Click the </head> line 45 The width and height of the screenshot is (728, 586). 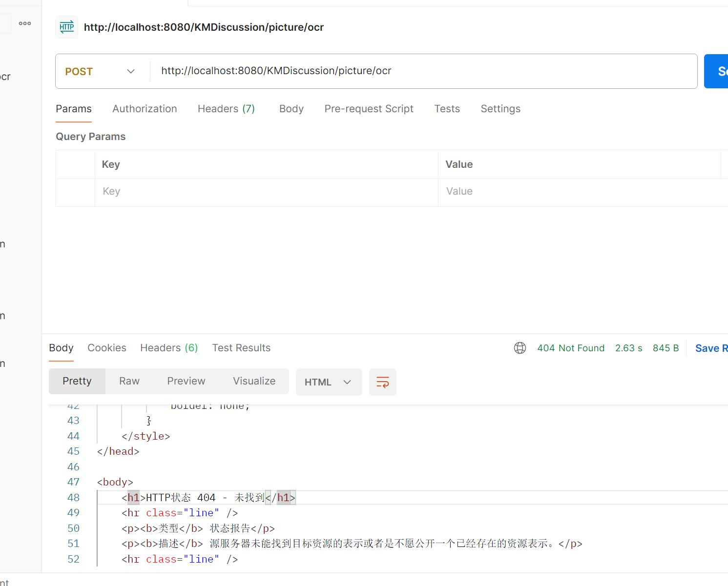pos(118,451)
